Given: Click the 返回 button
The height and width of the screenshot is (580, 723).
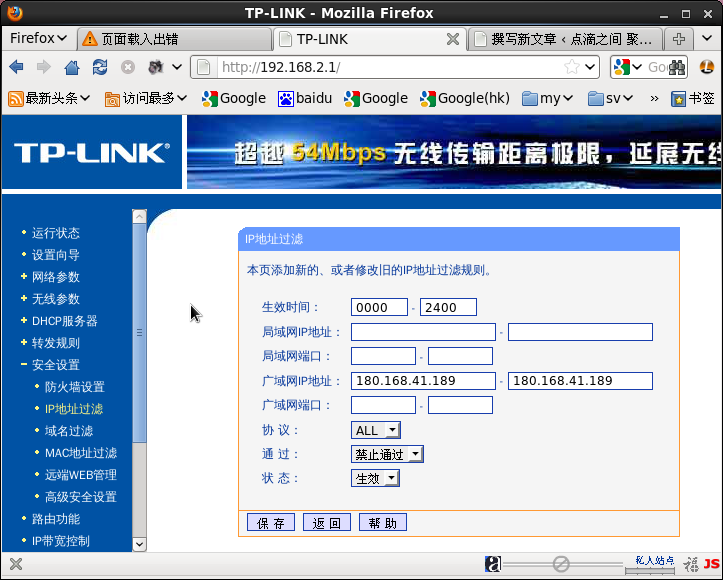Looking at the screenshot, I should pos(327,522).
